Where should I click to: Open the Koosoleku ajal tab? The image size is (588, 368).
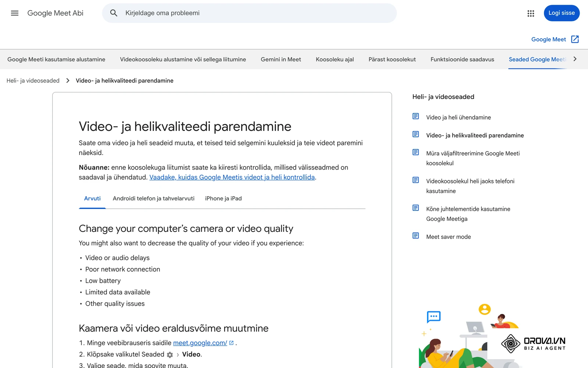pos(335,59)
